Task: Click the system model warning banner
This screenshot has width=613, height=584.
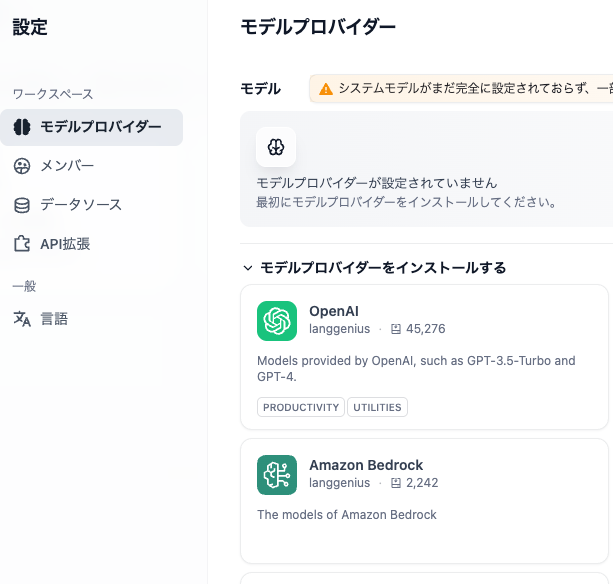Action: (461, 89)
